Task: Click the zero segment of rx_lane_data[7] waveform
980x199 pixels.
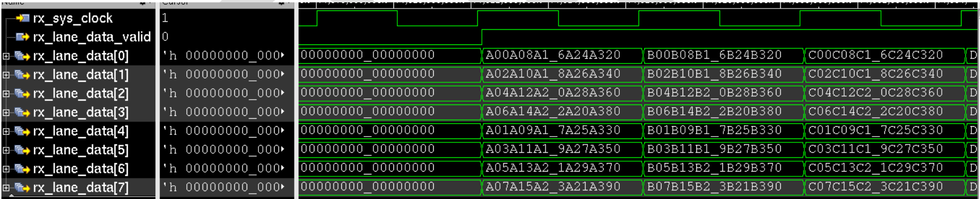Action: (x=390, y=187)
